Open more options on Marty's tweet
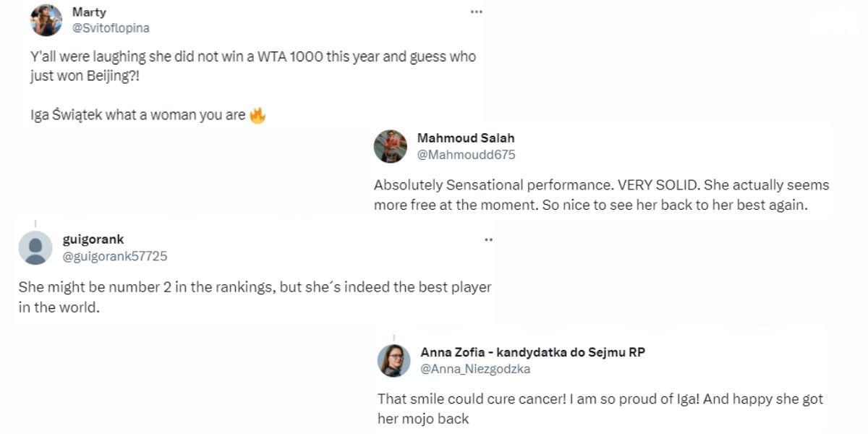 point(476,12)
